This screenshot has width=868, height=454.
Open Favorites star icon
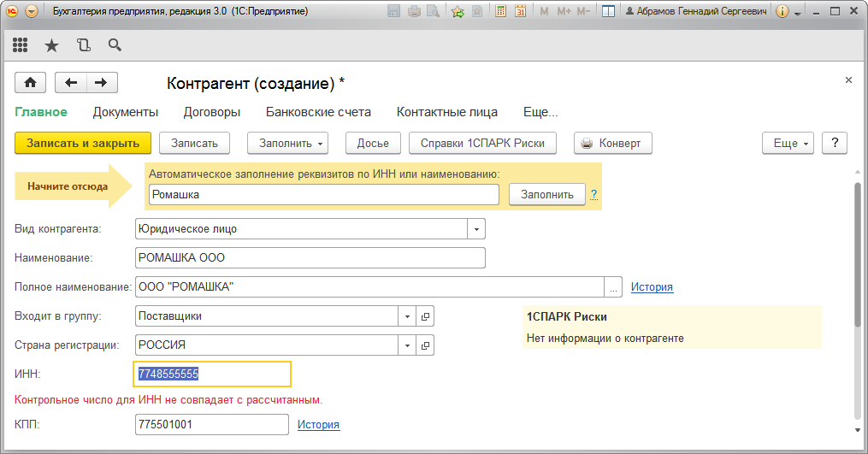point(51,45)
